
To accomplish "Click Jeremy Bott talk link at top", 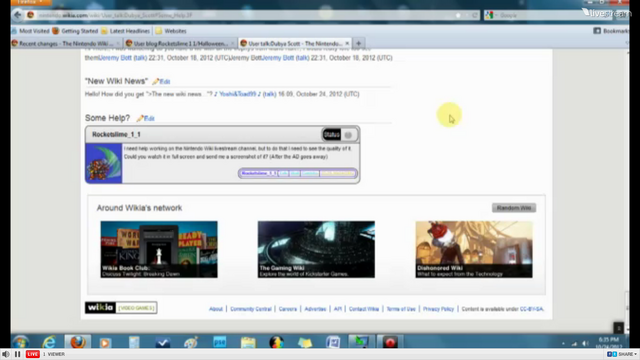I will point(140,58).
